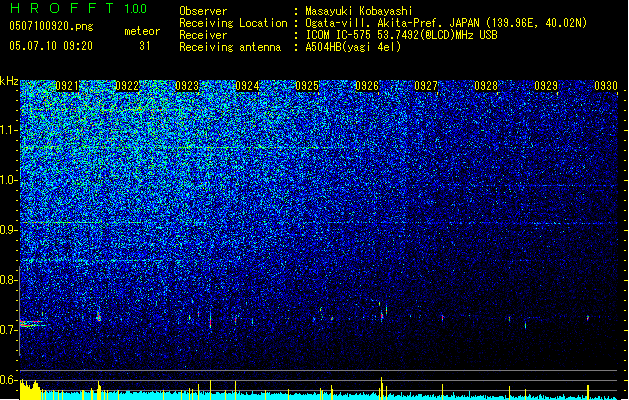Click the Receiving antenna field label
The width and height of the screenshot is (629, 400).
230,47
